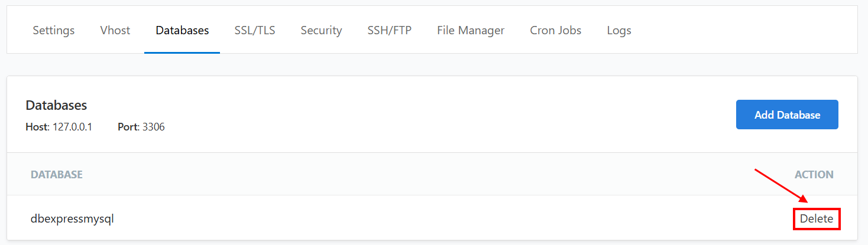Screen dimensions: 868x245
Task: Delete the dbexpressmysql database
Action: (x=817, y=219)
